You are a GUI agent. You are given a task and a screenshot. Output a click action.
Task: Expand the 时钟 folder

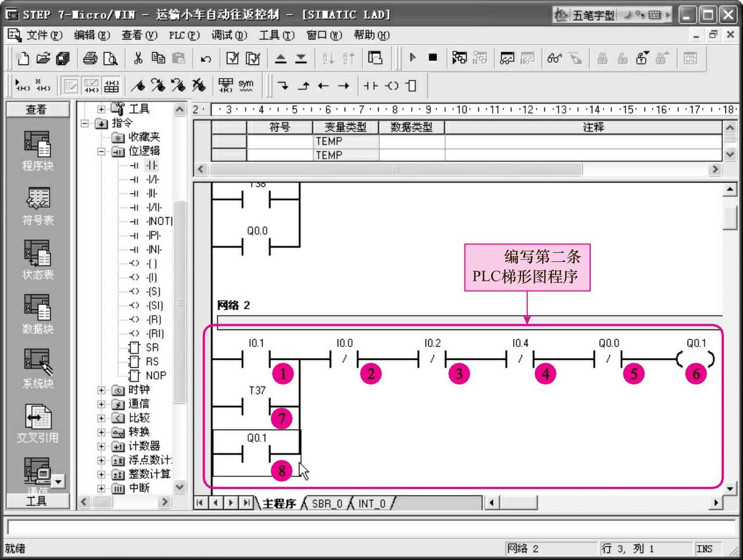(101, 390)
